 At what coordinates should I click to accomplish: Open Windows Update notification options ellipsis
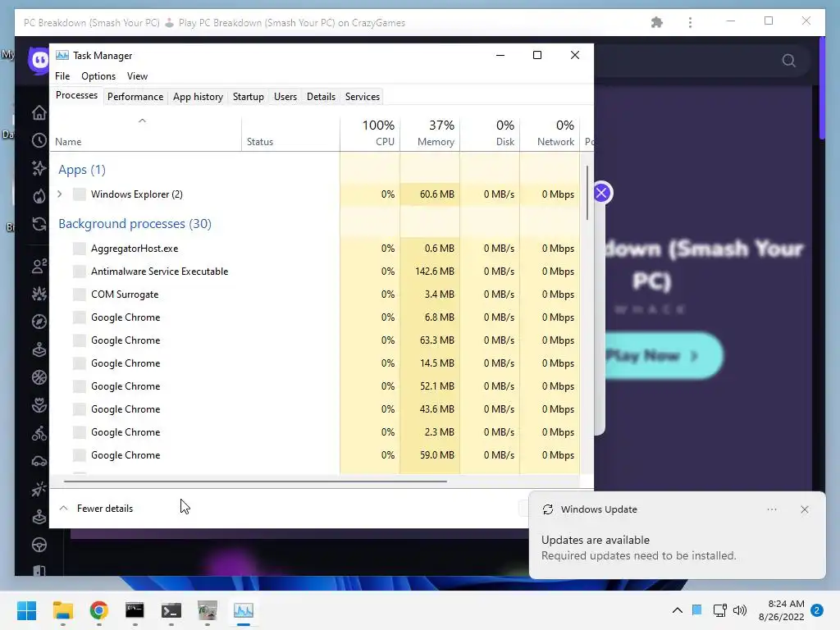click(x=772, y=509)
